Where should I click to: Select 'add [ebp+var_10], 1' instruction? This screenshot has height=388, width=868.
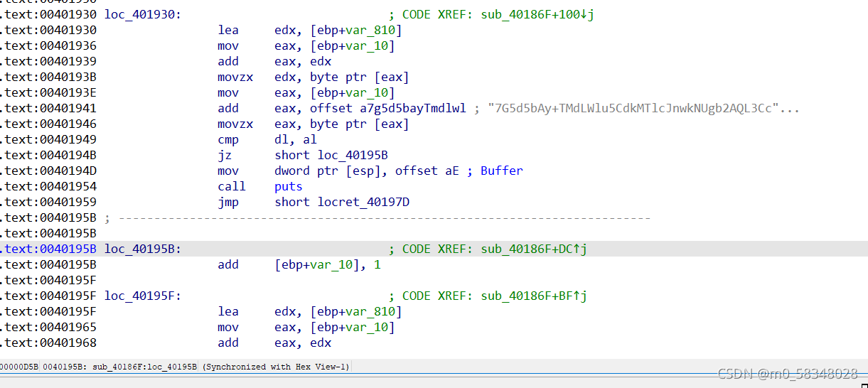pyautogui.click(x=299, y=264)
